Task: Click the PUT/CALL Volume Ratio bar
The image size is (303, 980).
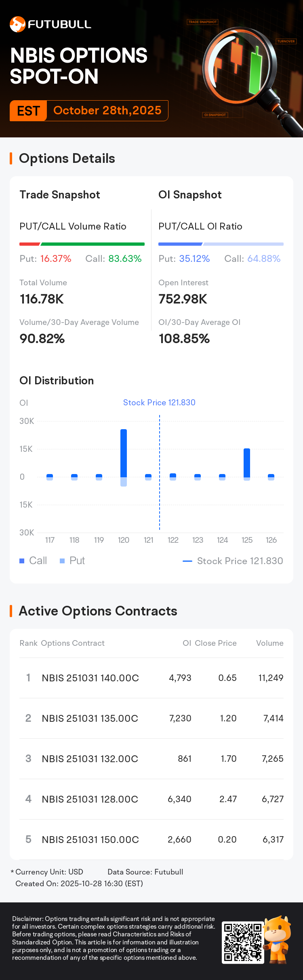Action: [x=82, y=244]
